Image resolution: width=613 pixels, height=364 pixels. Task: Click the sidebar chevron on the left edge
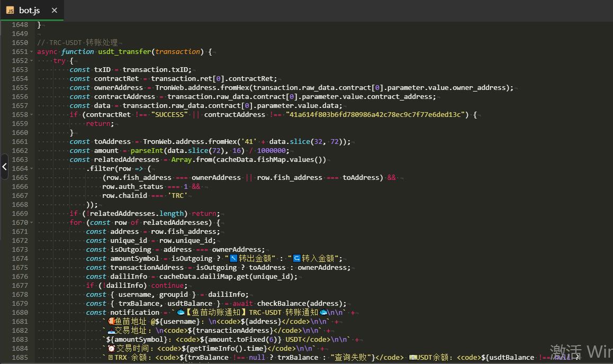coord(4,167)
